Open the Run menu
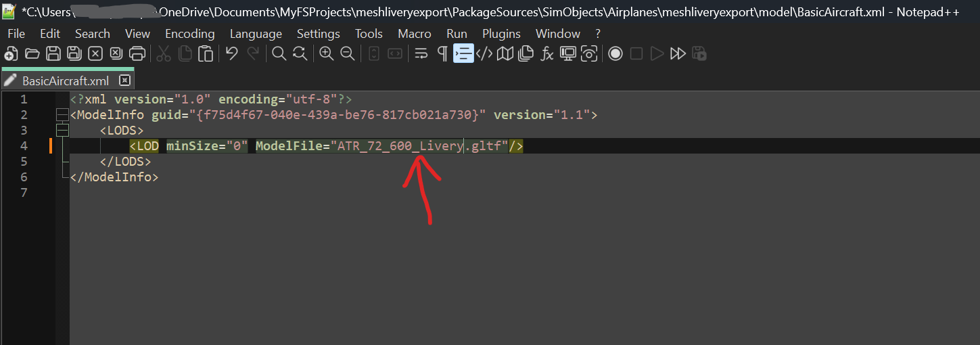The width and height of the screenshot is (980, 345). pos(457,33)
